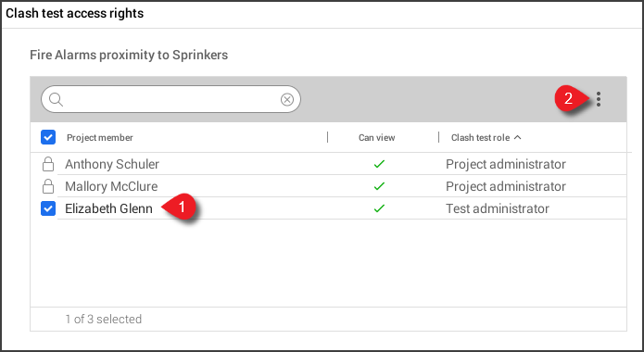Click Anthony Schuler's green Can view checkmark
Viewport: 644px width, 352px height.
[379, 164]
